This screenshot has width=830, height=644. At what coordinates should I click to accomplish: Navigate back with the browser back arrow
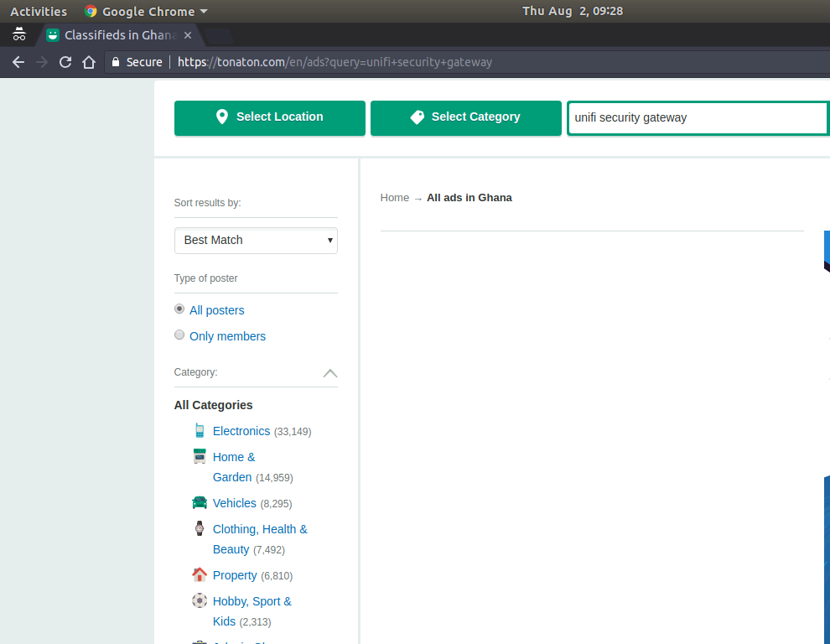click(18, 62)
